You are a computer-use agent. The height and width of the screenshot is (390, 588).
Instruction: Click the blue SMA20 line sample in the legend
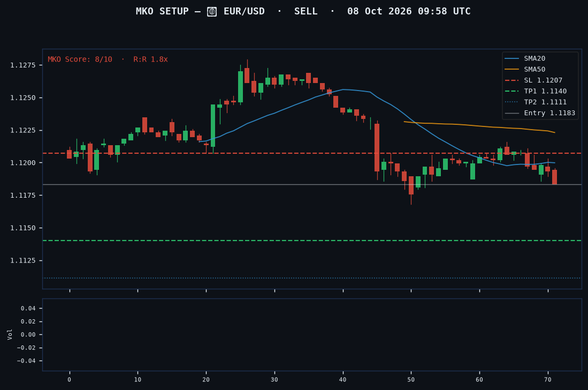click(512, 58)
